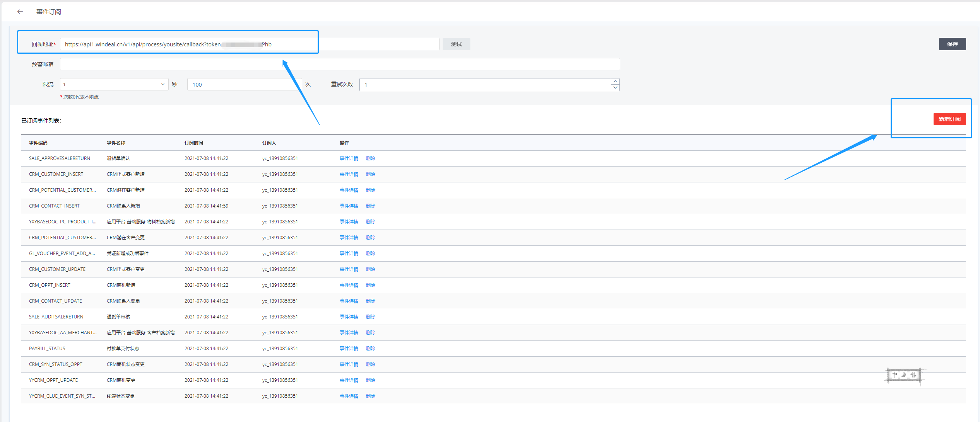Increment the retry count stepper up arrow
The width and height of the screenshot is (980, 422).
[x=615, y=82]
